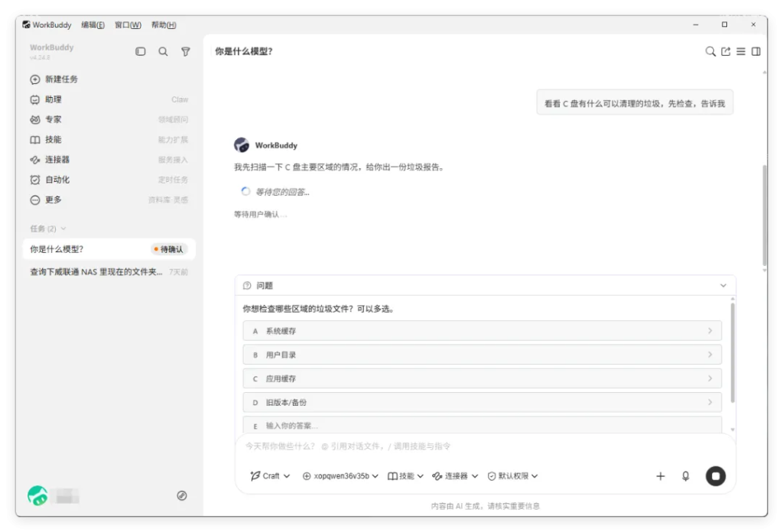
Task: Open the 编辑(E) menu
Action: (x=93, y=25)
